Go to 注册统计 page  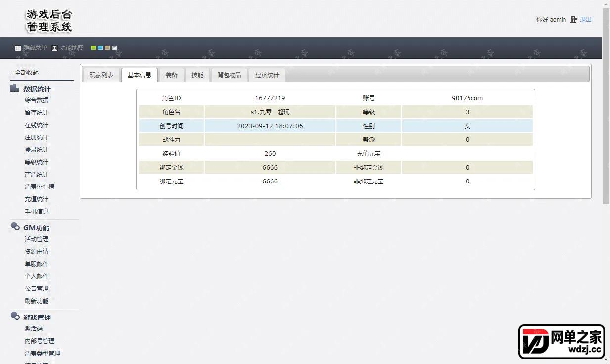coord(37,137)
